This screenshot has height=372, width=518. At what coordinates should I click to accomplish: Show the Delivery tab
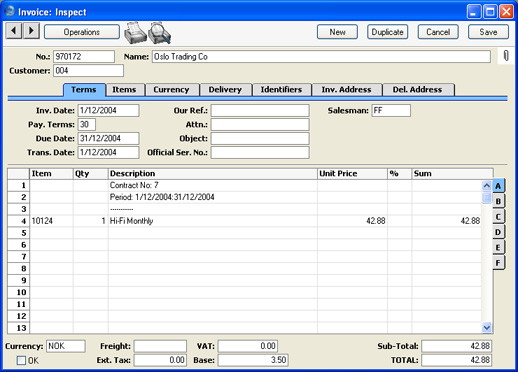(x=225, y=90)
